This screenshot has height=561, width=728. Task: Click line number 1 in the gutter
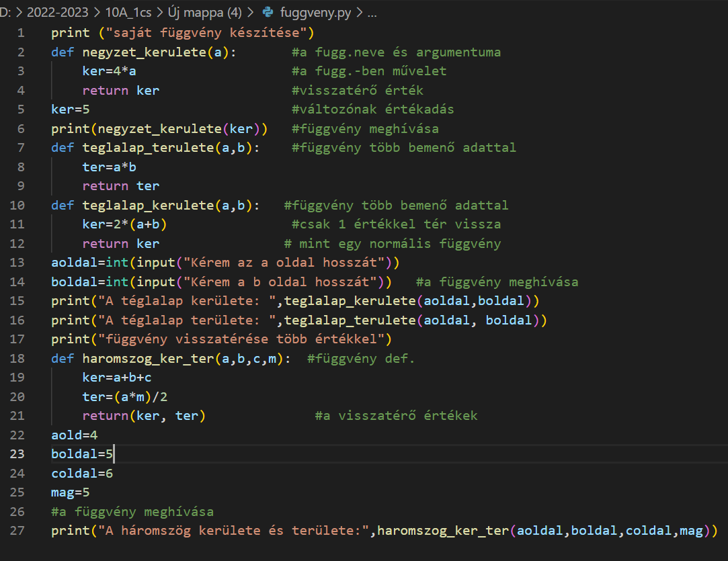tap(20, 33)
